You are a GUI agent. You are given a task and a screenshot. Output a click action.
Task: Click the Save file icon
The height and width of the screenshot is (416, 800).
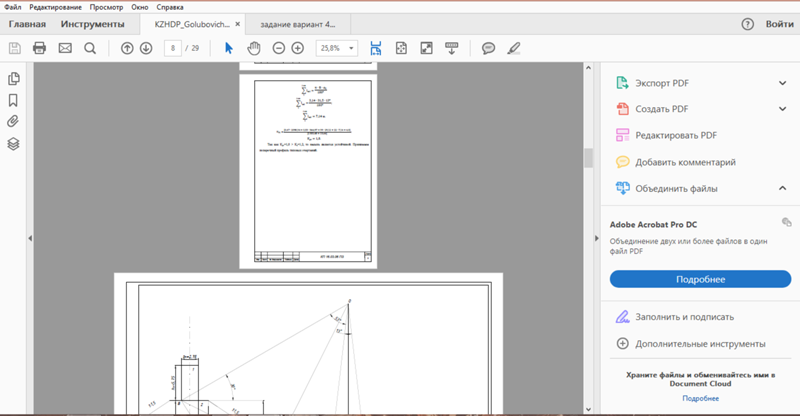[14, 48]
